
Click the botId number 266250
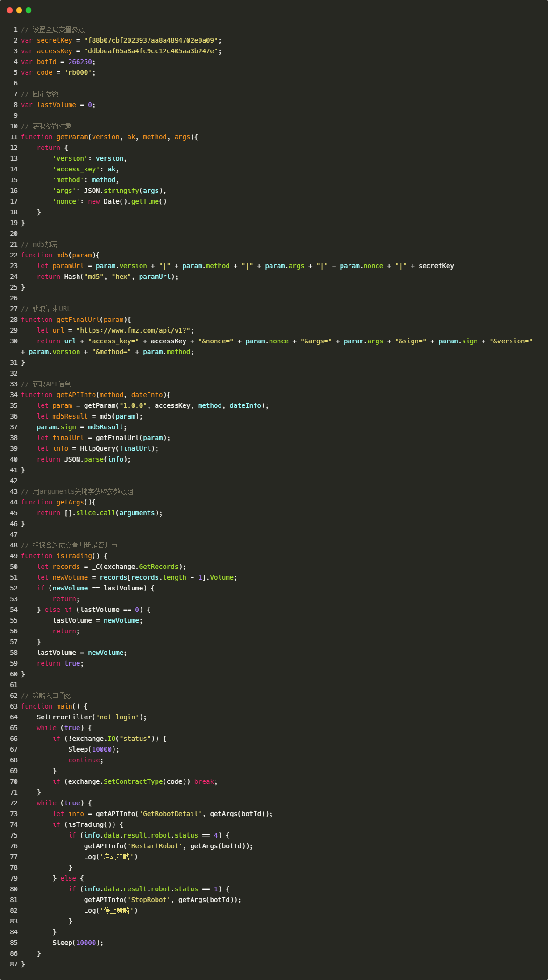80,62
